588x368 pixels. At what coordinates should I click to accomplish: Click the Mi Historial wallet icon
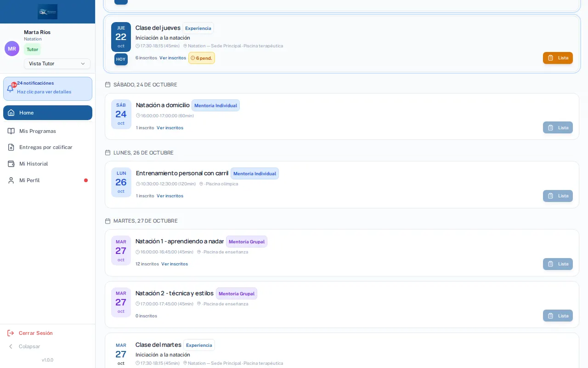pos(11,164)
